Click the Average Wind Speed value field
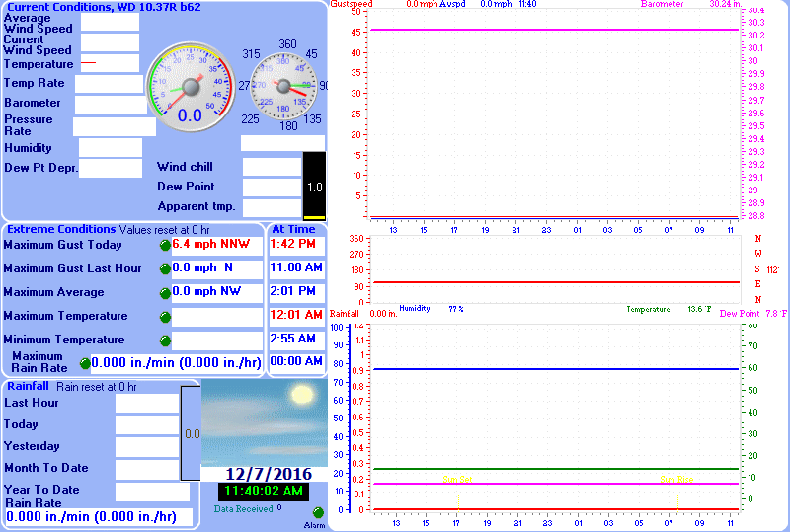This screenshot has width=790, height=532. tap(110, 22)
